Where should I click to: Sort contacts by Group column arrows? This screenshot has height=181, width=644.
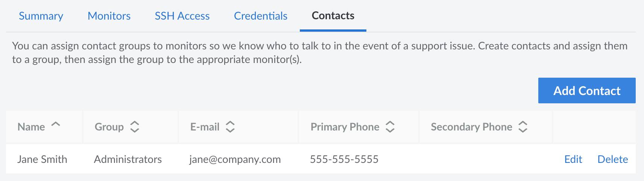(x=134, y=127)
